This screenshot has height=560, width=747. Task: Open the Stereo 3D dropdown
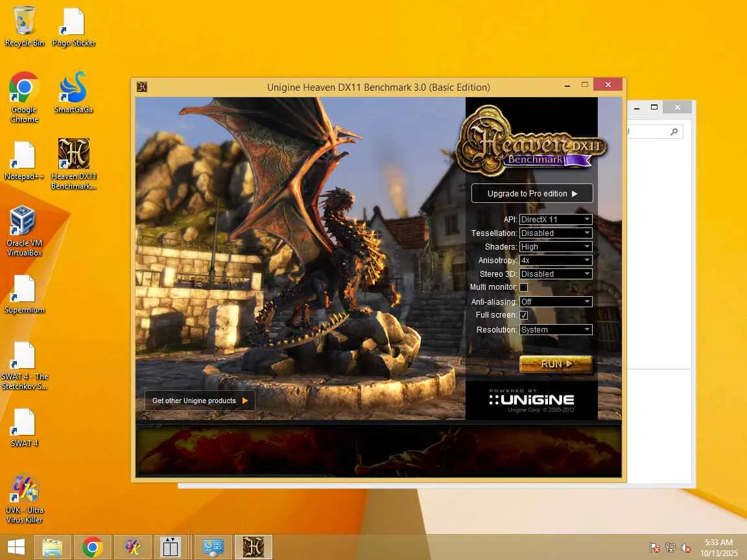click(556, 274)
